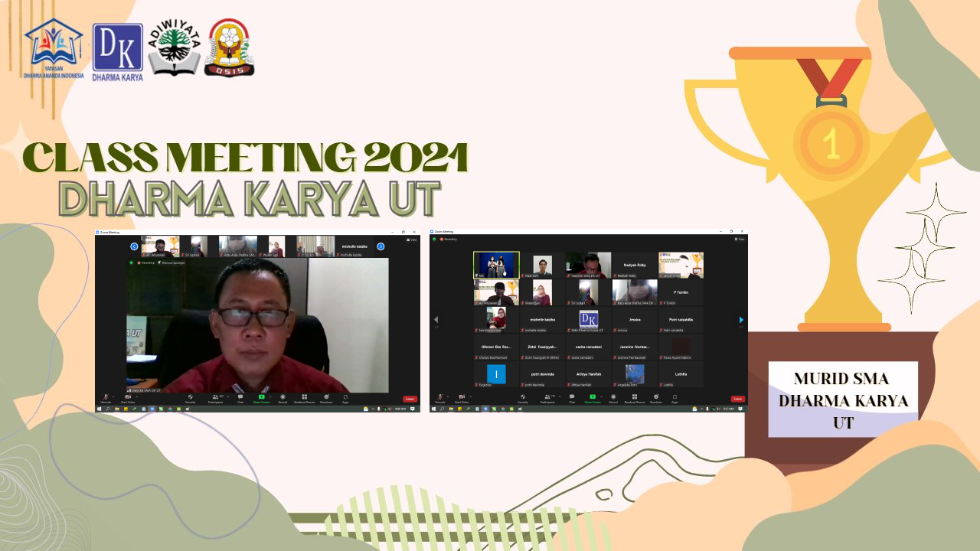980x551 pixels.
Task: Open Apps in left Zoom window
Action: coord(345,399)
